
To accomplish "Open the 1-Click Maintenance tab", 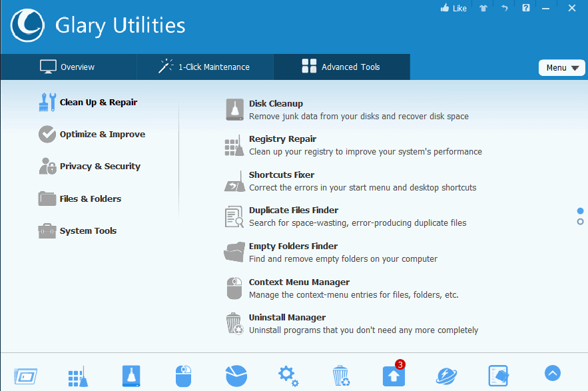I will click(204, 67).
